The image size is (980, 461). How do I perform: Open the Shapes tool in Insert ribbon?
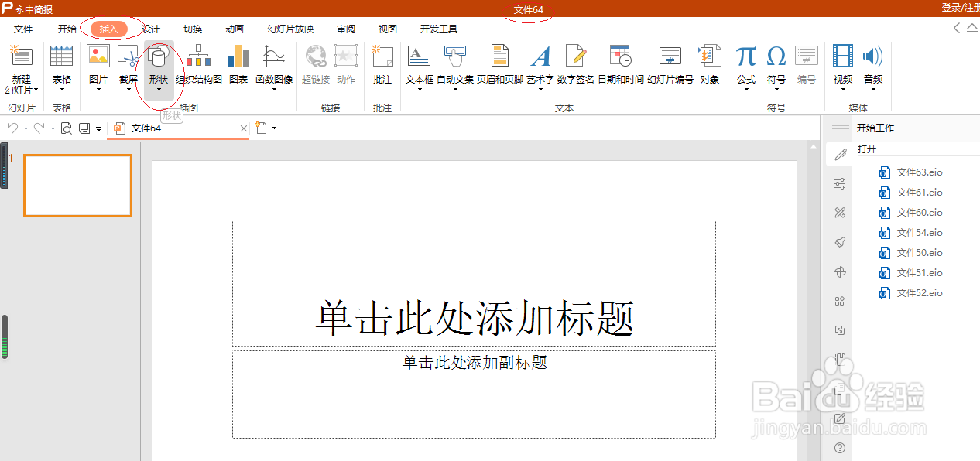coord(159,66)
